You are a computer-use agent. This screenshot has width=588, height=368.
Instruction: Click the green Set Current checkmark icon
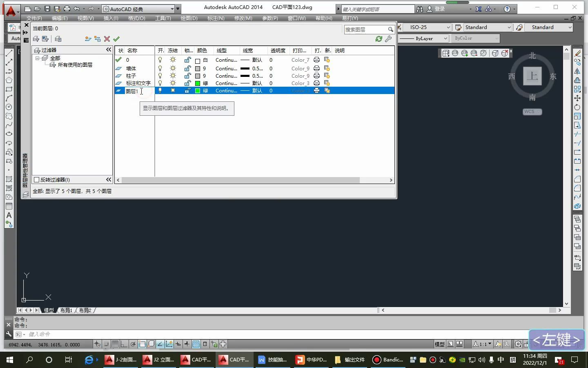pyautogui.click(x=116, y=39)
